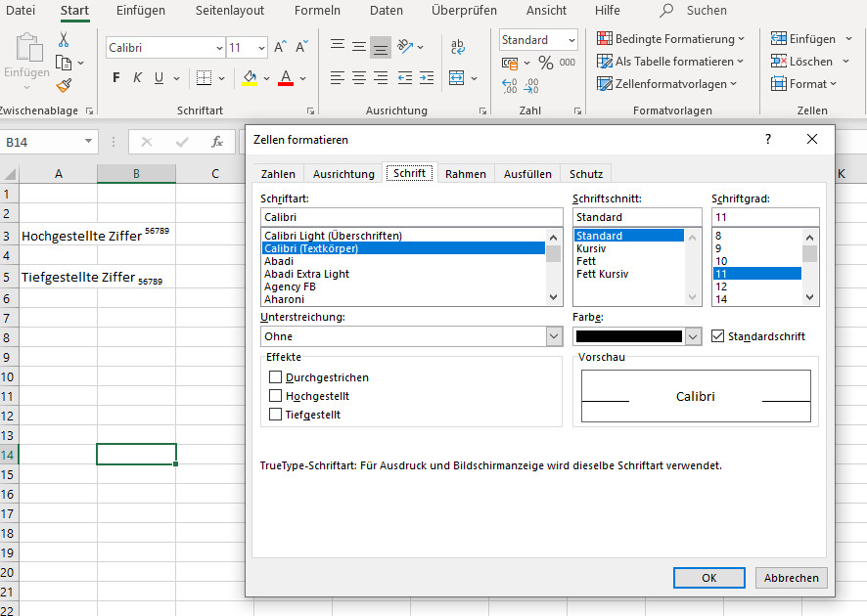Click the OK button
This screenshot has height=616, width=867.
click(708, 578)
